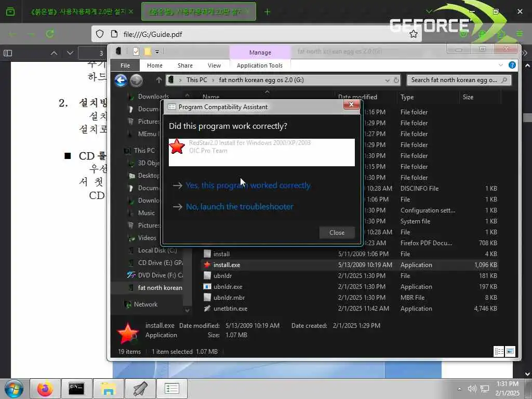The image size is (532, 399).
Task: Open breadcrumb arrow after This PC
Action: tap(213, 81)
